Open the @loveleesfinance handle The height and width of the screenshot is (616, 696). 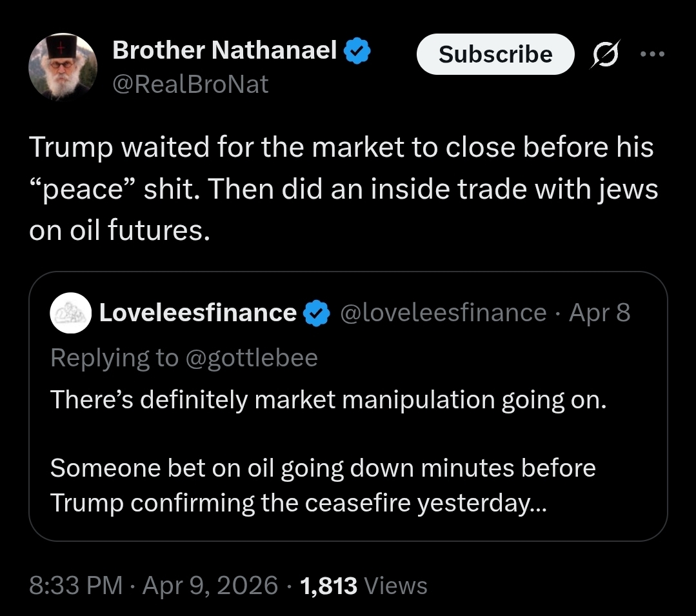pyautogui.click(x=442, y=313)
